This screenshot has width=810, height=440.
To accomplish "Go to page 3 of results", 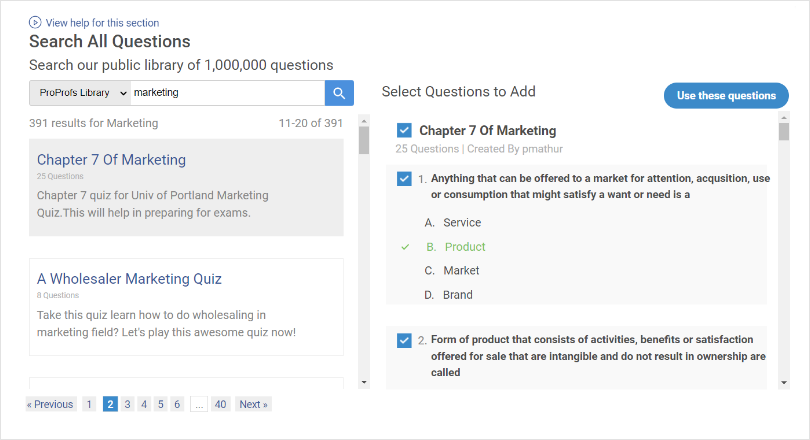I will click(x=127, y=404).
